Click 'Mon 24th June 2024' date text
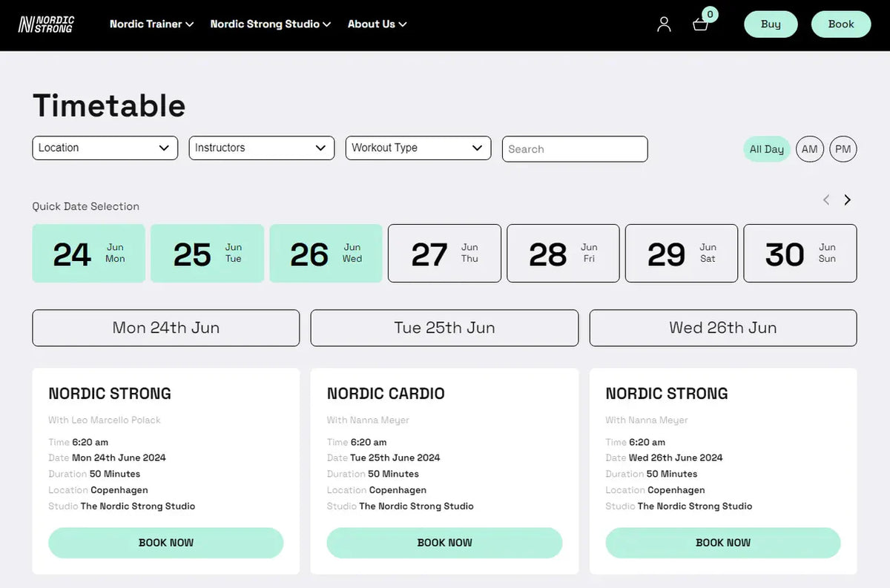The height and width of the screenshot is (588, 890). (119, 457)
